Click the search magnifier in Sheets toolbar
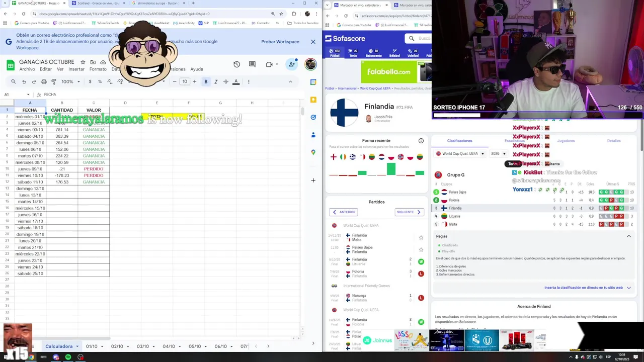The height and width of the screenshot is (362, 644). pyautogui.click(x=13, y=81)
